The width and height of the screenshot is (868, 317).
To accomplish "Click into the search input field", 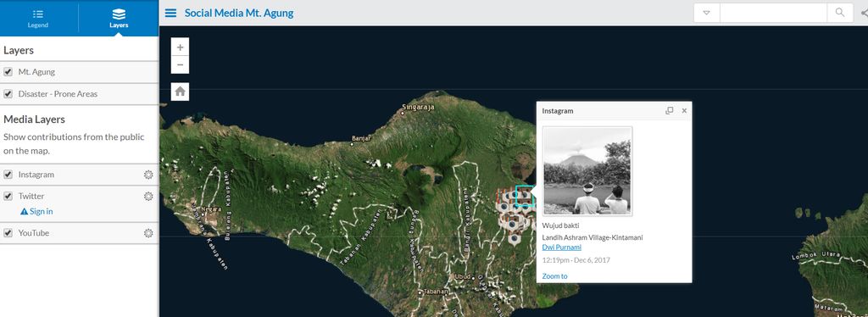I will pyautogui.click(x=773, y=13).
